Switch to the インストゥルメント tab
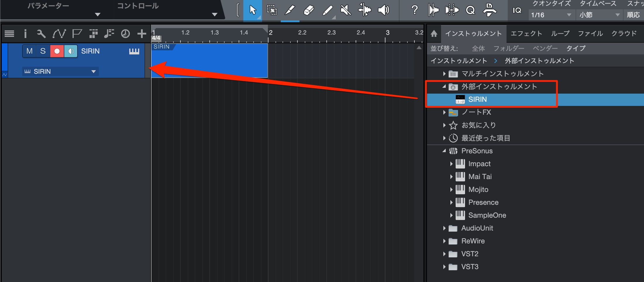644x282 pixels. point(473,34)
